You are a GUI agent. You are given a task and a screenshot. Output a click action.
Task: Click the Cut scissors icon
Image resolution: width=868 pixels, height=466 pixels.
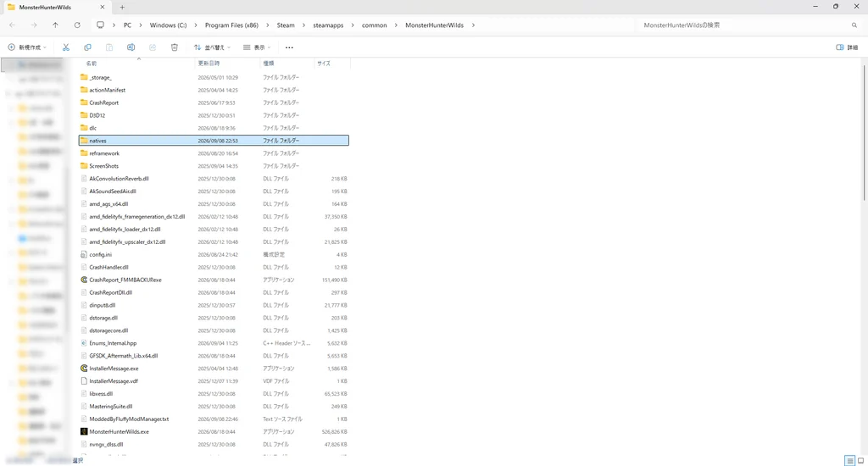[66, 47]
